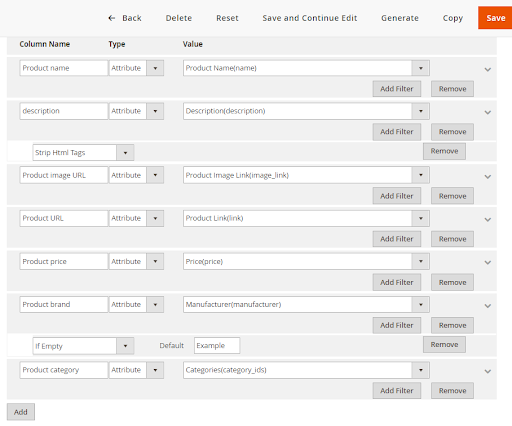Open the Description(description) value dropdown
This screenshot has height=426, width=512.
pos(306,111)
